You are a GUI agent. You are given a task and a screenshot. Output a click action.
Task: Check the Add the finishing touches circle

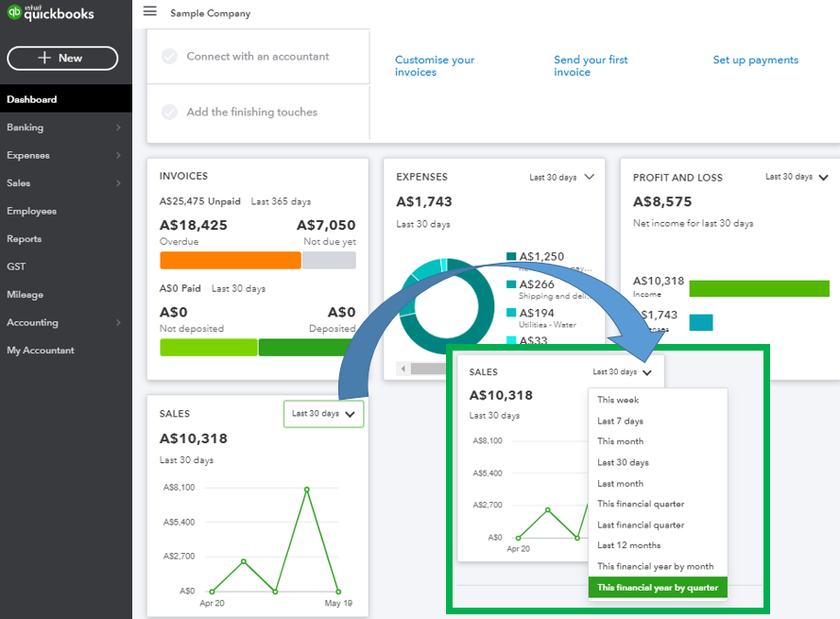click(x=169, y=112)
